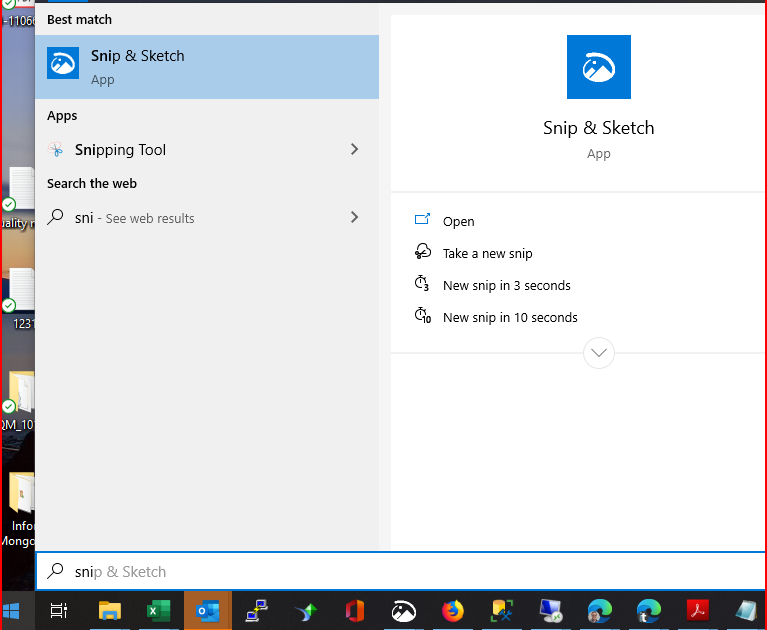Select Snipping Tool from Apps list
The width and height of the screenshot is (767, 630).
click(120, 150)
